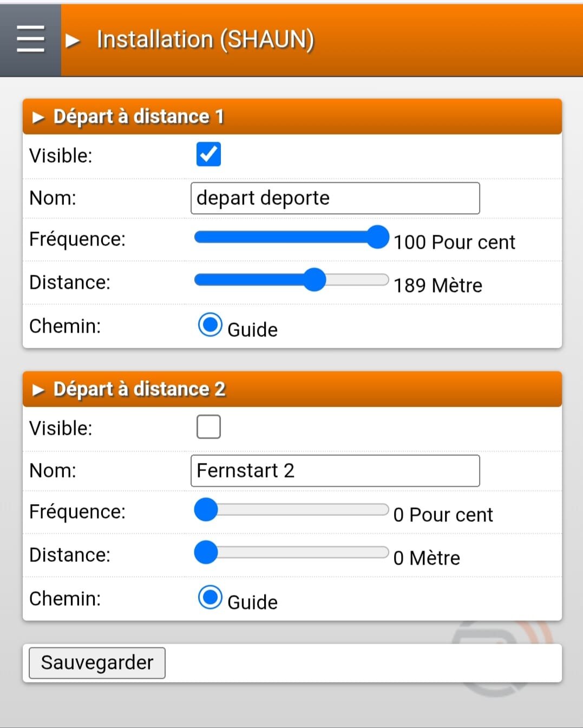The height and width of the screenshot is (728, 583).
Task: Collapse Départ à distance 2 using its triangle
Action: point(38,390)
